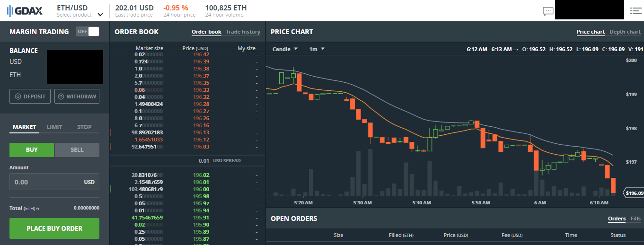
Task: Select ask price 196.03
Action: [201, 147]
